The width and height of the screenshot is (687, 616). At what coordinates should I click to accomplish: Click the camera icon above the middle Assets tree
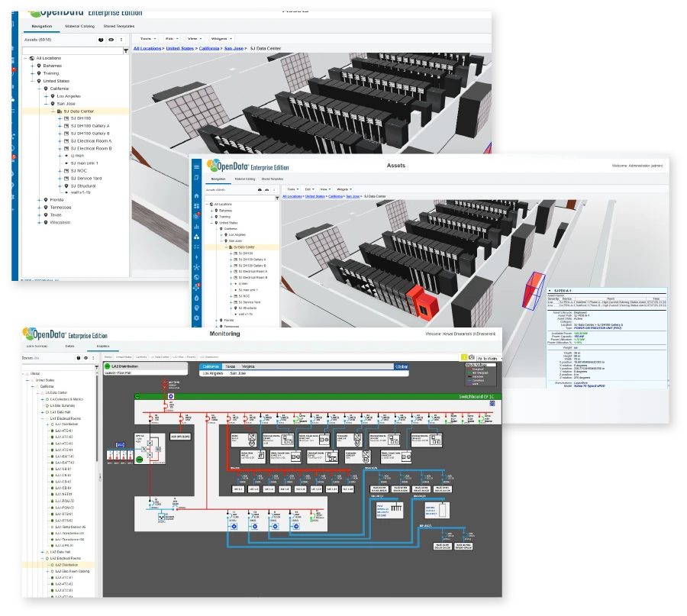[x=260, y=189]
